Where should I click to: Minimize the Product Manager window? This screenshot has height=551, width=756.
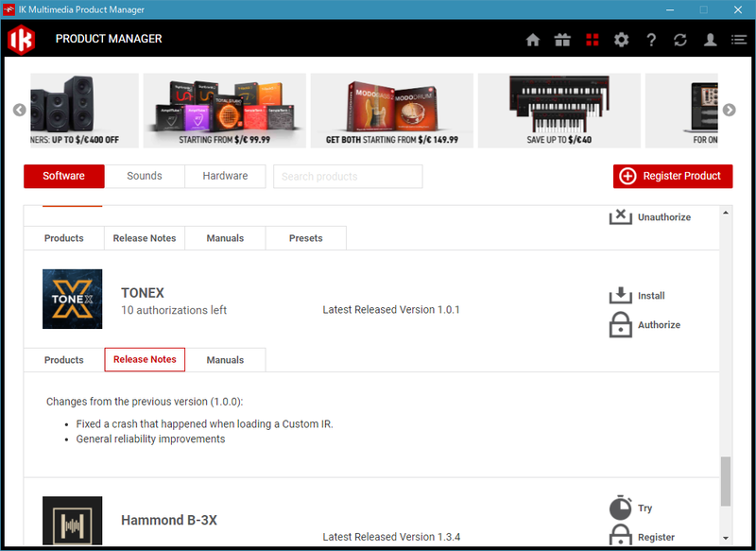[x=670, y=9]
